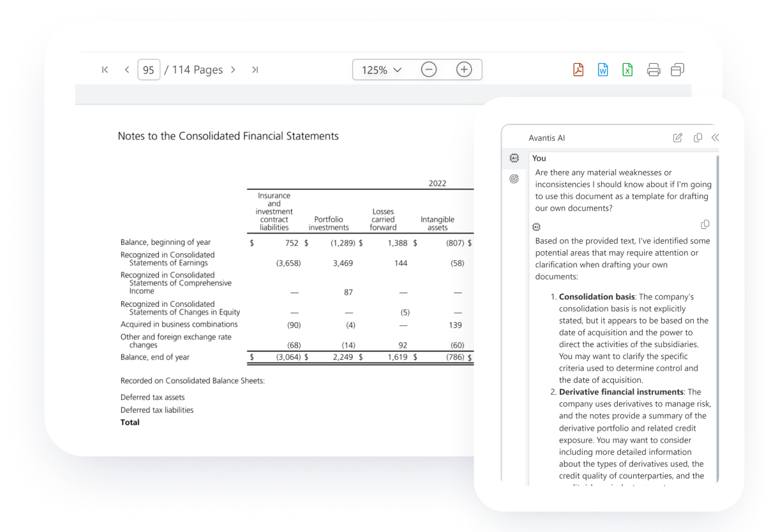Open the multi-window view icon in toolbar
This screenshot has height=532, width=778.
click(x=677, y=70)
